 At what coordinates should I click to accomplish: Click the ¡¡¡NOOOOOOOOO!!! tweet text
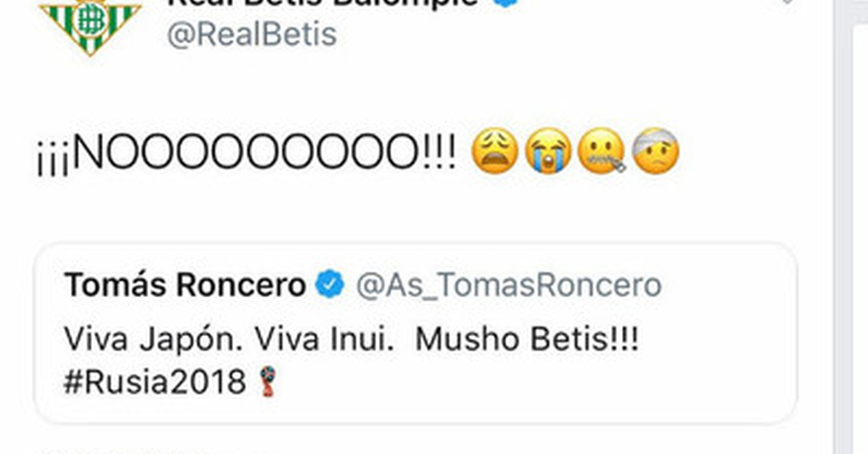(246, 152)
